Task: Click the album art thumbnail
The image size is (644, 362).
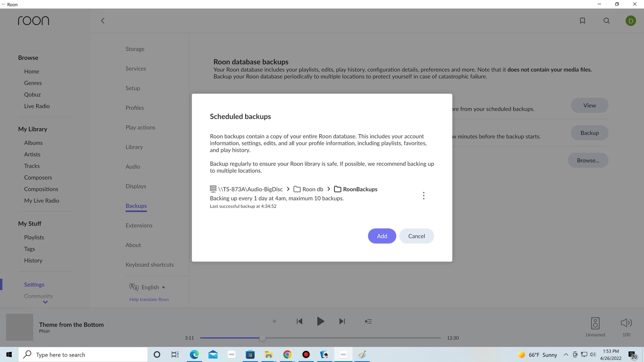Action: coord(19,327)
